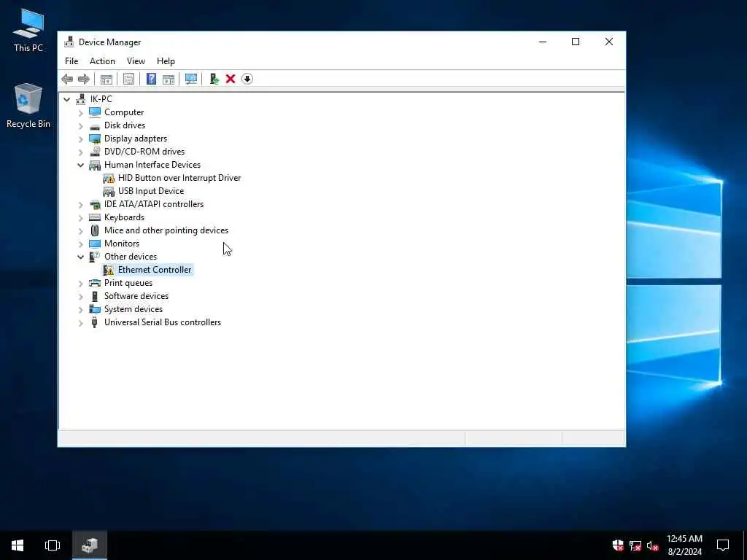Click the Disable device down-arrow icon
Viewport: 747px width, 560px height.
click(247, 79)
